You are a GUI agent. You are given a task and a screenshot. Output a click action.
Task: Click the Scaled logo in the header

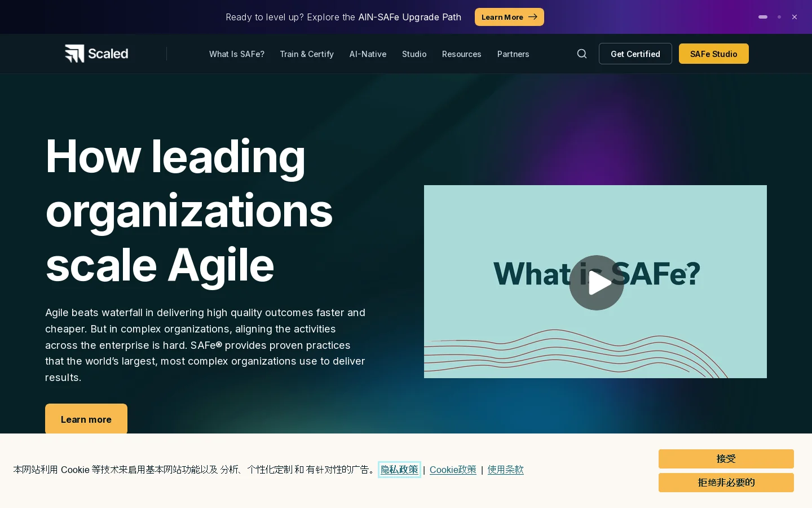[96, 54]
